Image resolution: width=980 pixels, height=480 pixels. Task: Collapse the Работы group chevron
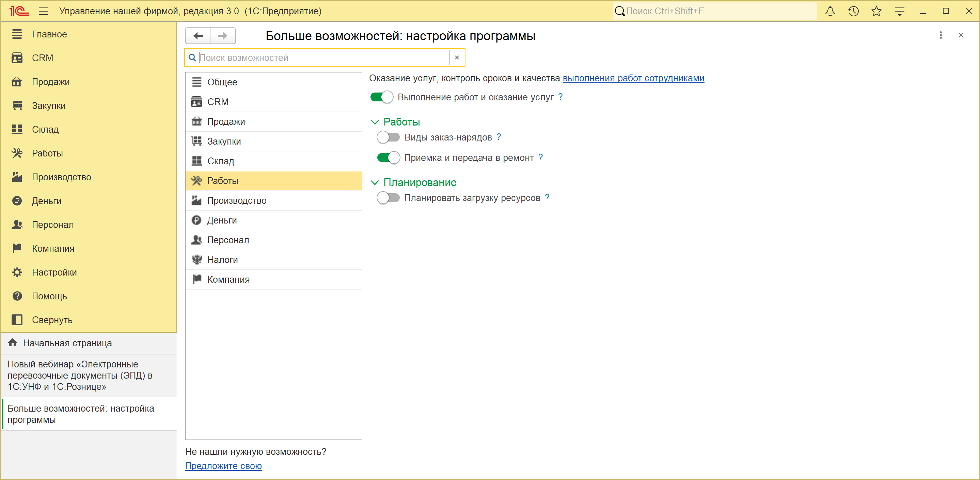[375, 122]
